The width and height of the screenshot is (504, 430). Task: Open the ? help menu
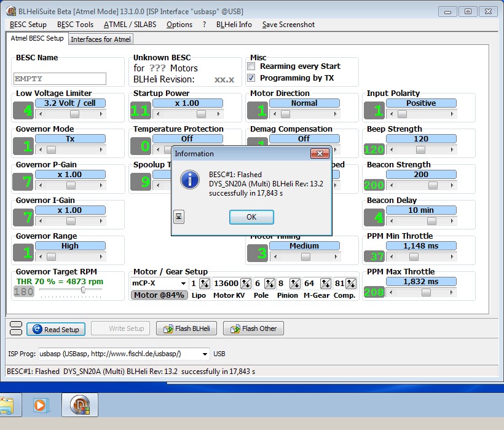click(x=204, y=25)
